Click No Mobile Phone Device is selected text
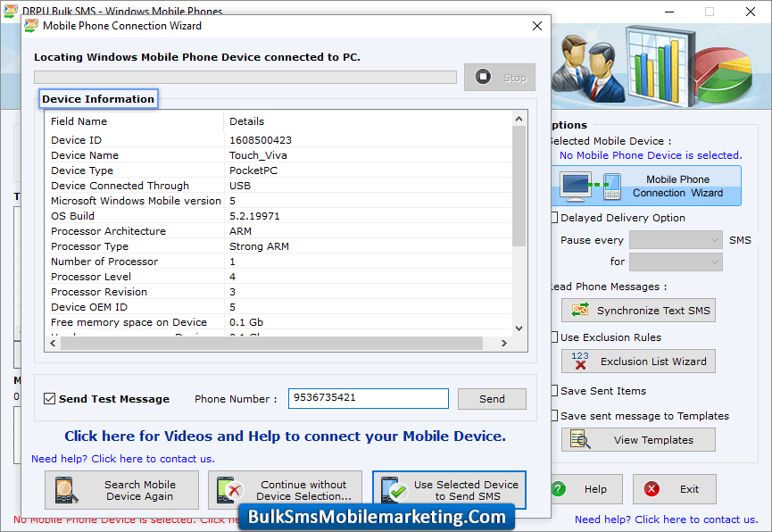The image size is (772, 532). 651,155
